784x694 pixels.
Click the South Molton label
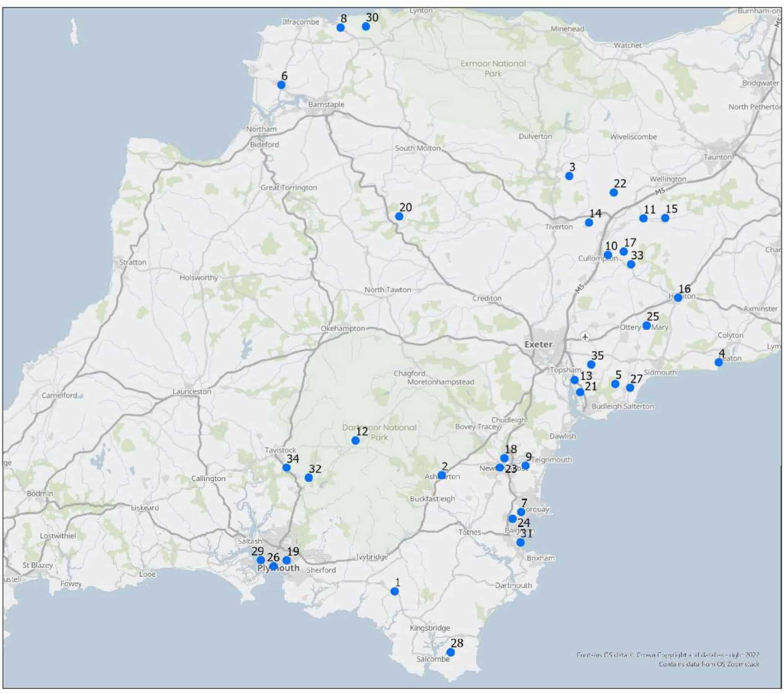point(418,148)
